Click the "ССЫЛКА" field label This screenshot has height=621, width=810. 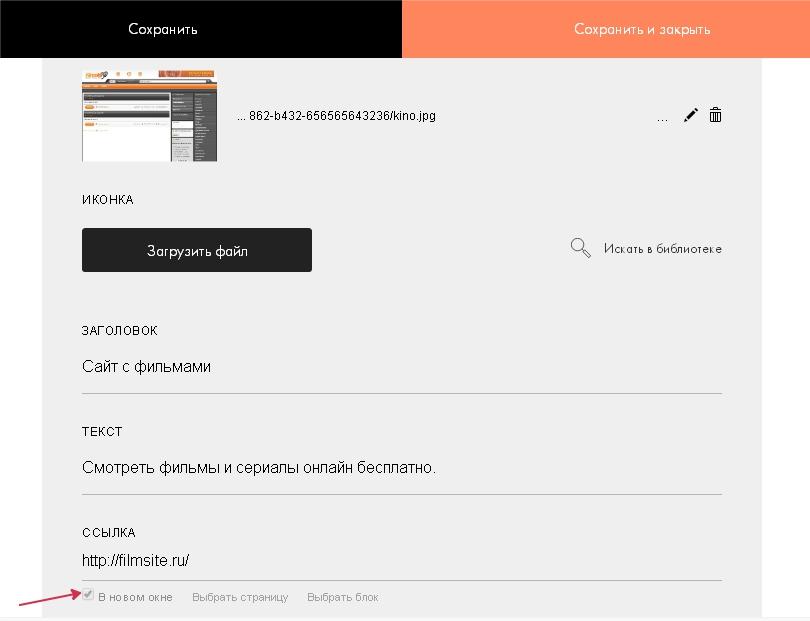[108, 533]
